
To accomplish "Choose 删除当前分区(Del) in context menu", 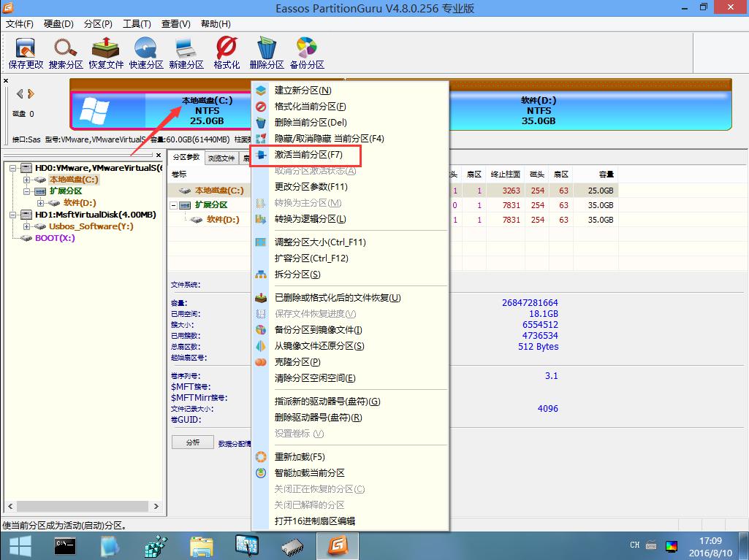I will click(x=350, y=123).
